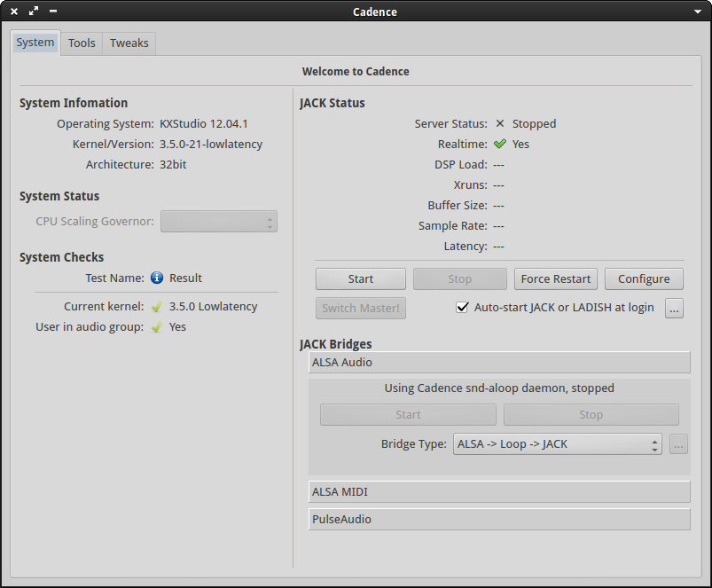Click the X icon beside Server Status
The image size is (712, 588).
[500, 124]
